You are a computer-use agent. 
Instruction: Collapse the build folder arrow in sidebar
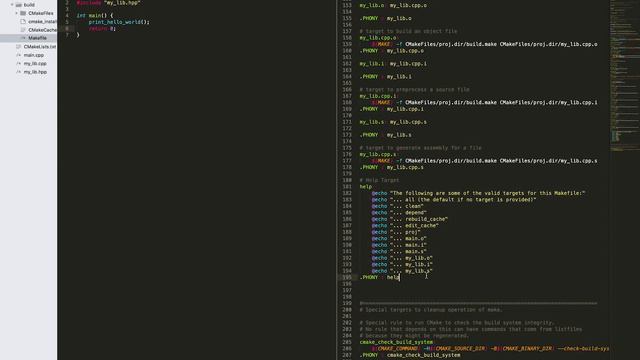pos(12,4)
